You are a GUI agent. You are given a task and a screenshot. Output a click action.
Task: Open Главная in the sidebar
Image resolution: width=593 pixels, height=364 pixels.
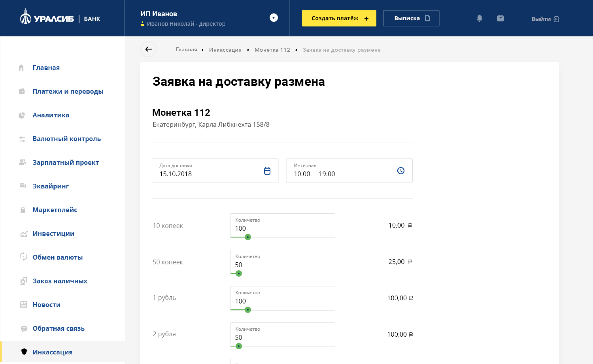point(46,68)
